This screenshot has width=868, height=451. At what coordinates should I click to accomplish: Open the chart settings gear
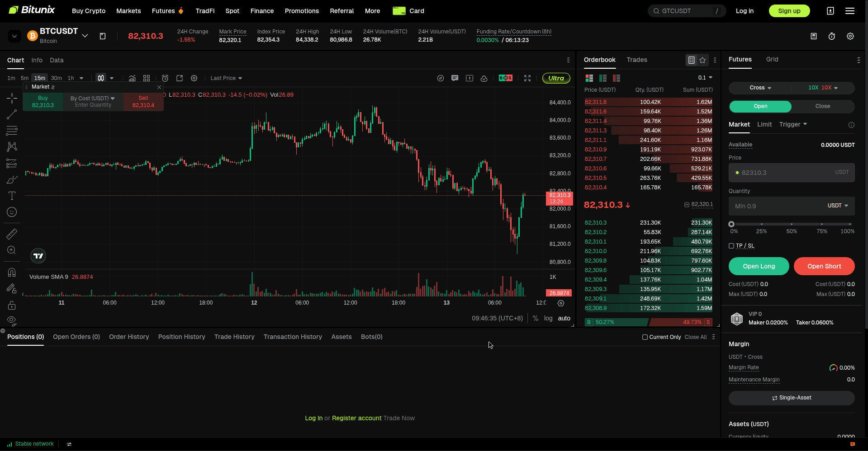pos(194,78)
